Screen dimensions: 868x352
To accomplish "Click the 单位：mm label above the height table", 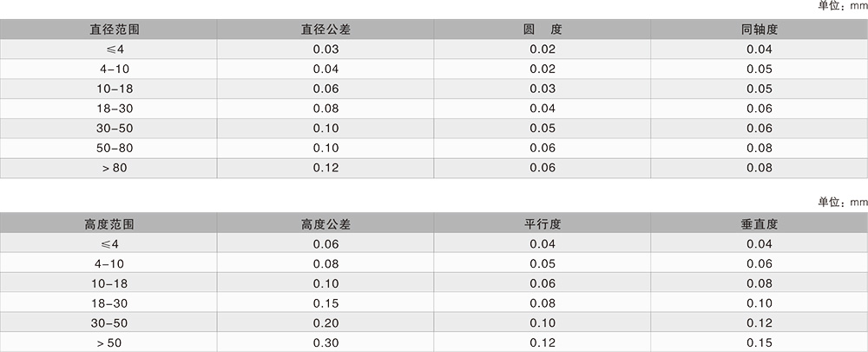I will point(842,202).
